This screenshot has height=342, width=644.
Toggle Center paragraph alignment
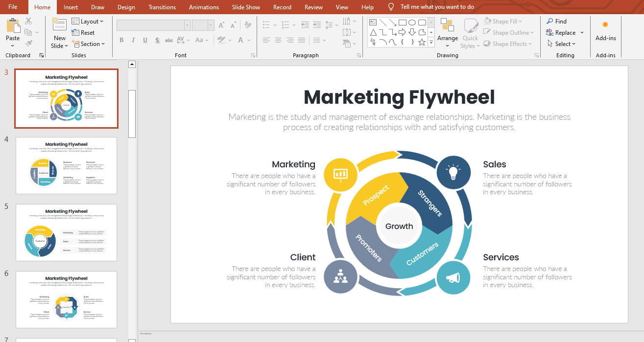coord(278,40)
